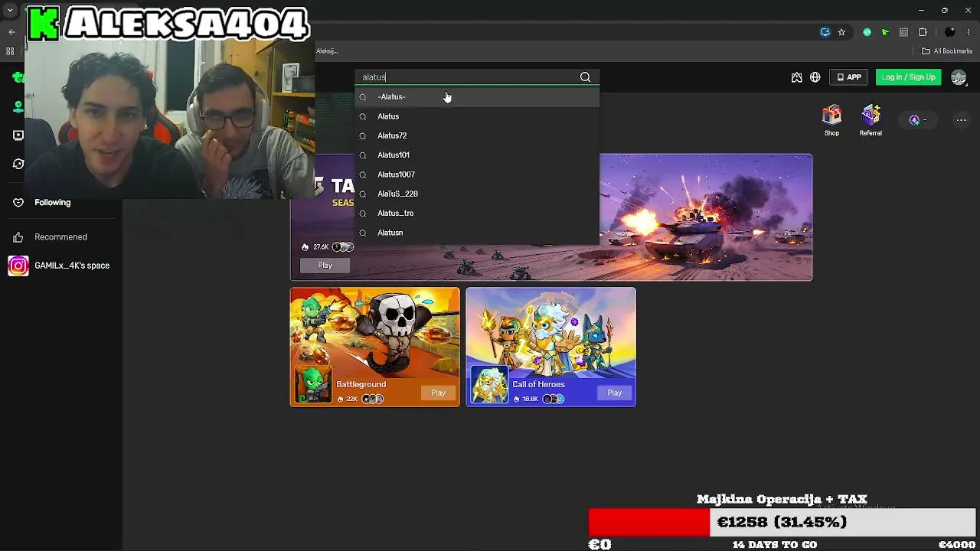Click the Battleground title text
The image size is (980, 551).
(x=361, y=384)
